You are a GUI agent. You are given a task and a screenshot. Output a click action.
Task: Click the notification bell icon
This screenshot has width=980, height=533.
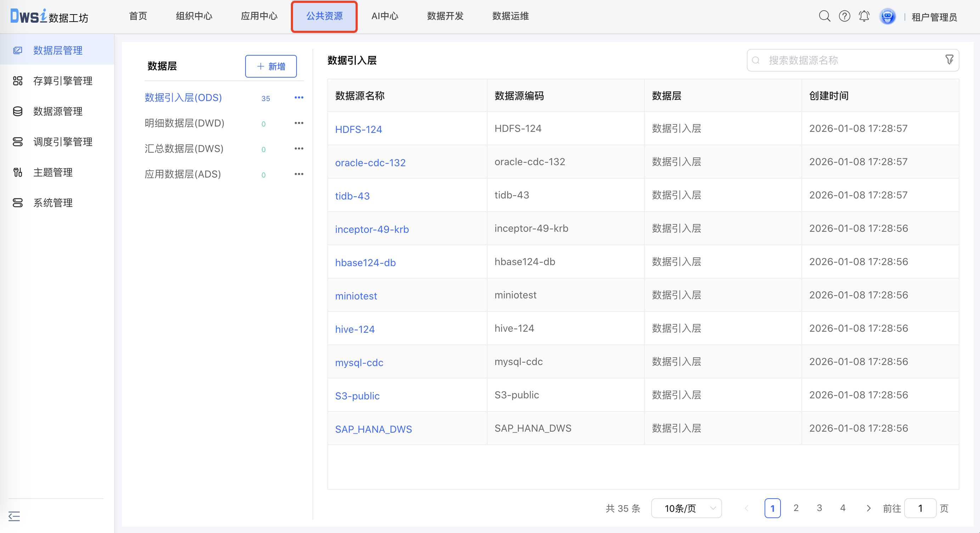(863, 16)
